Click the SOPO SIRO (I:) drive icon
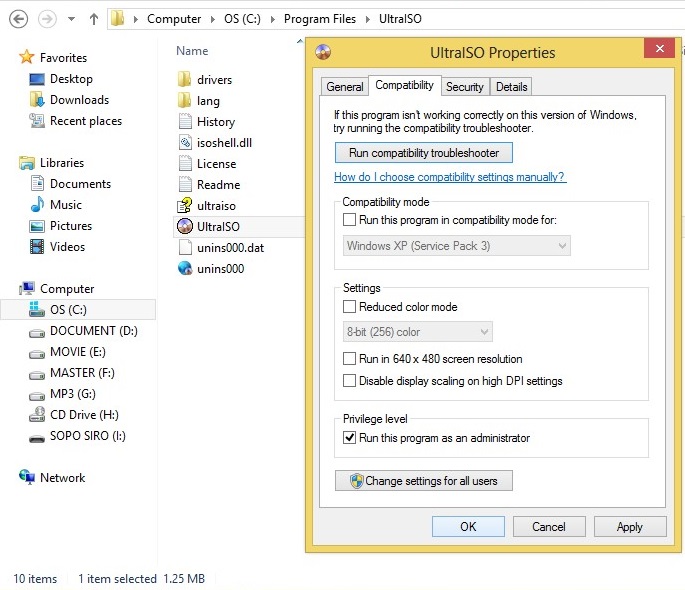Viewport: 685px width, 590px height. coord(37,438)
